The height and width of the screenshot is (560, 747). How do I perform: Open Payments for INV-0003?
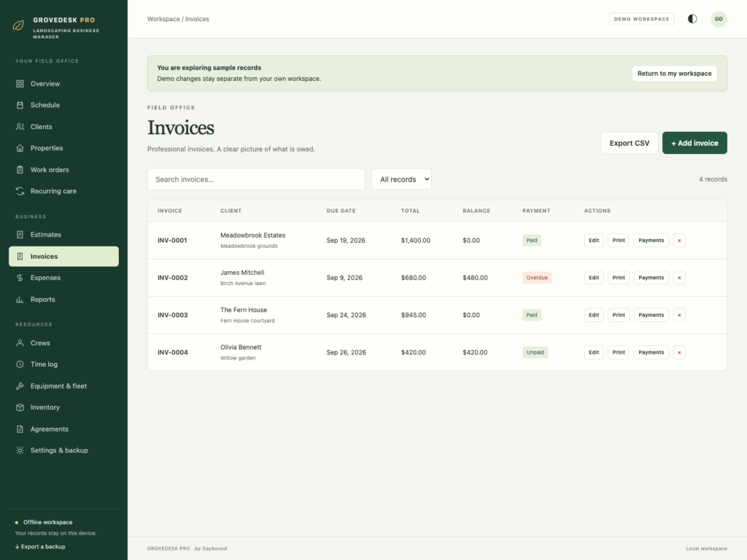click(651, 315)
